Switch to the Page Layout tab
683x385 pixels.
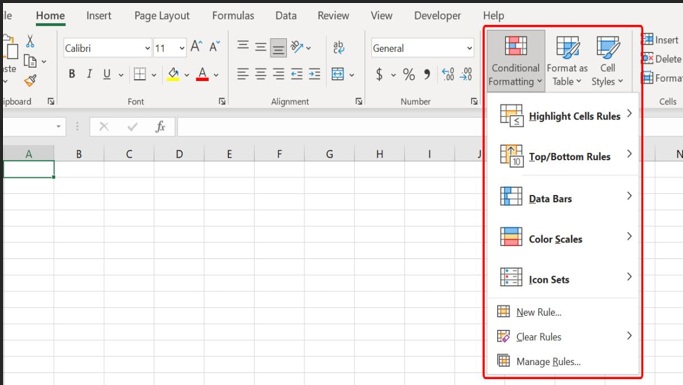[162, 16]
